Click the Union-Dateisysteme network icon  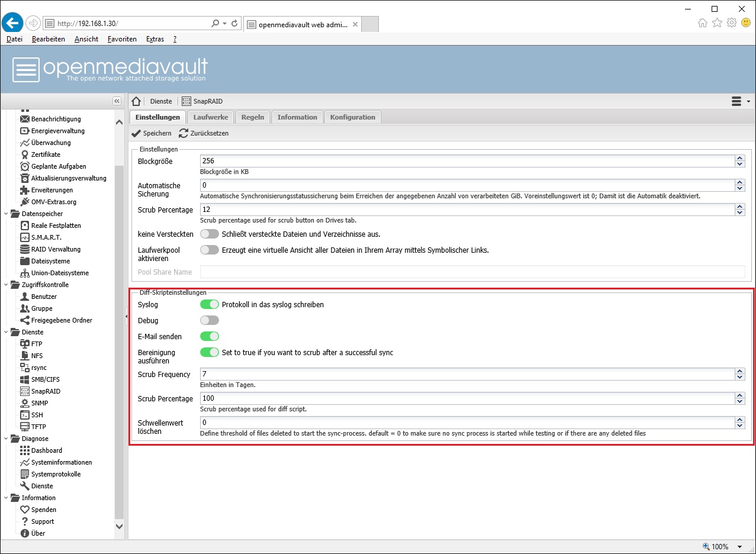click(25, 273)
